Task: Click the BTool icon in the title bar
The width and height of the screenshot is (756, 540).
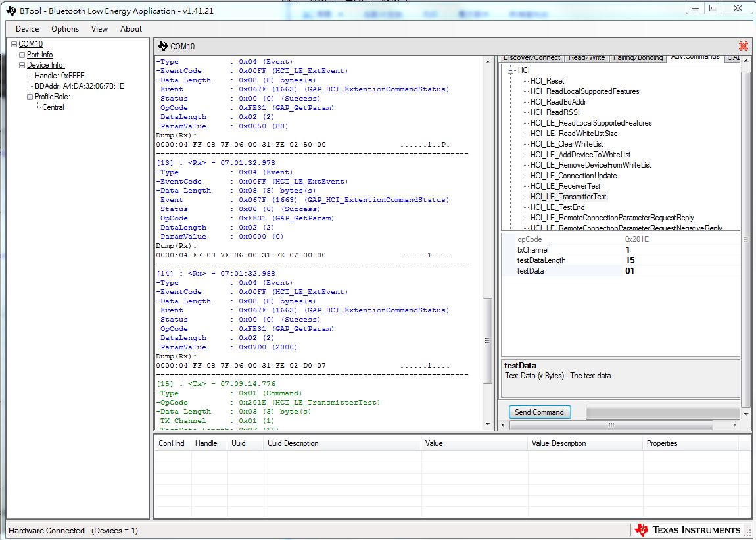Action: [11, 11]
